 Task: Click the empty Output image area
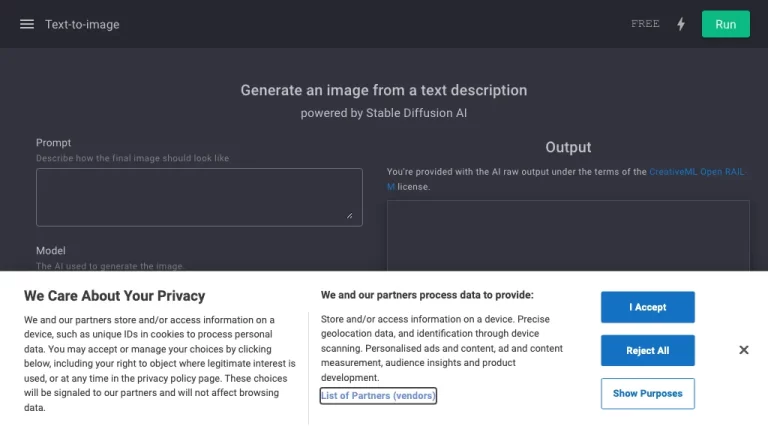click(x=568, y=236)
